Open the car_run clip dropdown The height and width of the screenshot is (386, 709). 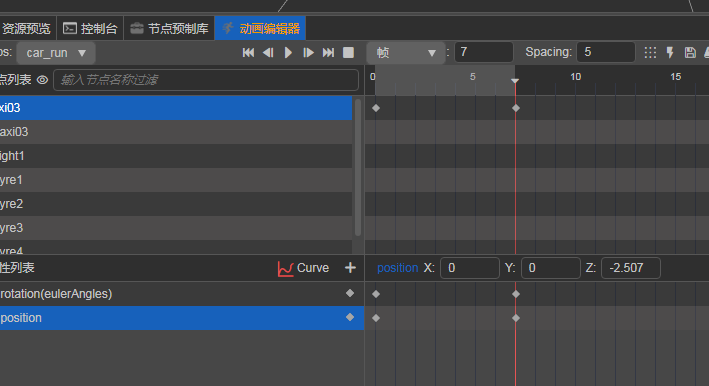56,53
